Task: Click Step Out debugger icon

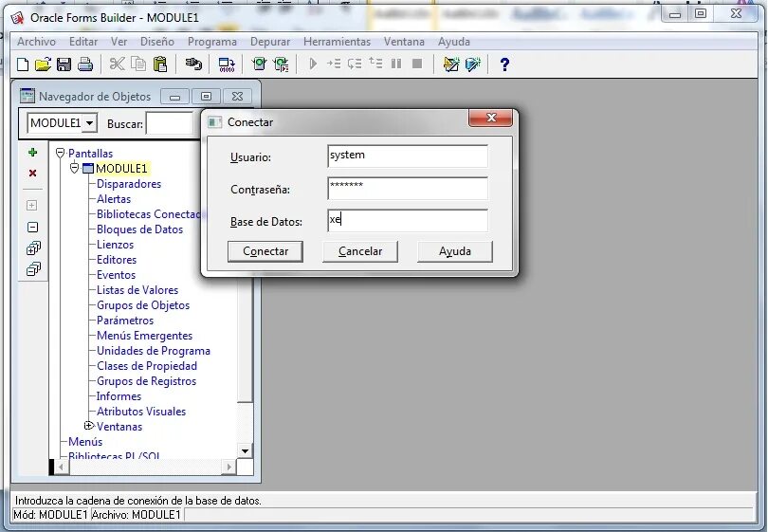Action: 375,64
